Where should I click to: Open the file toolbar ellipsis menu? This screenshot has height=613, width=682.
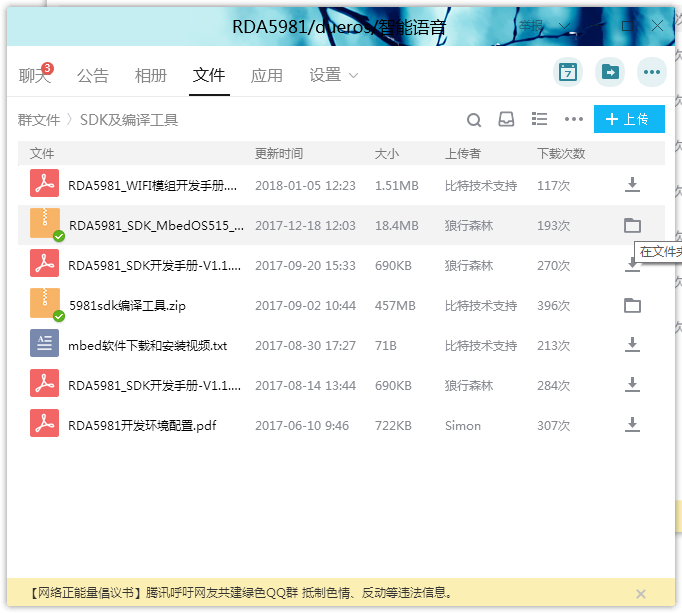tap(574, 119)
